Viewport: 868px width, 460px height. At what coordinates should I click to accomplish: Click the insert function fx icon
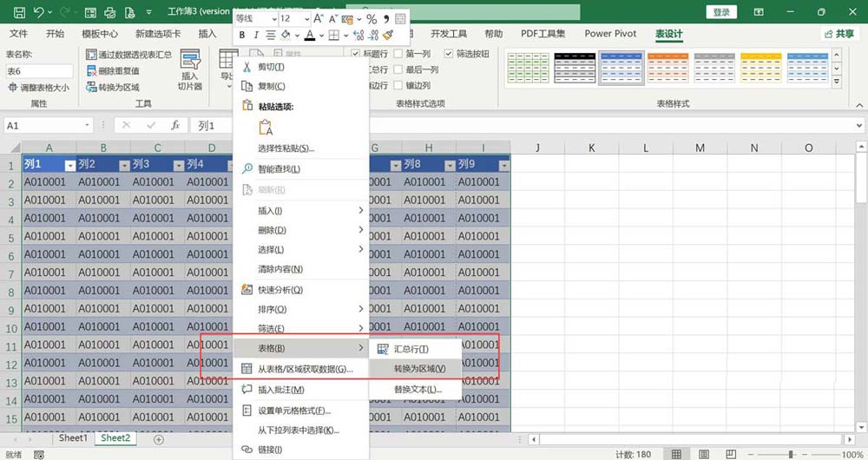point(174,125)
